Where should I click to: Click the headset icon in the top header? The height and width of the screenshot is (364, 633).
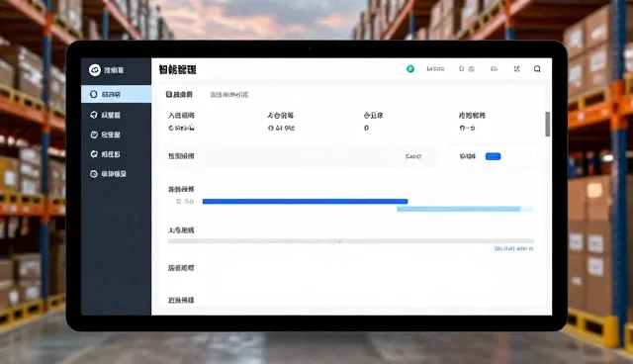pos(494,69)
